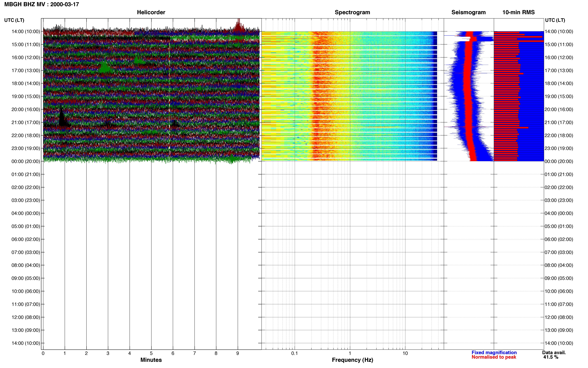Image resolution: width=588 pixels, height=368 pixels.
Task: Click the dark red spike in the top Helicorder trace
Action: tap(239, 26)
